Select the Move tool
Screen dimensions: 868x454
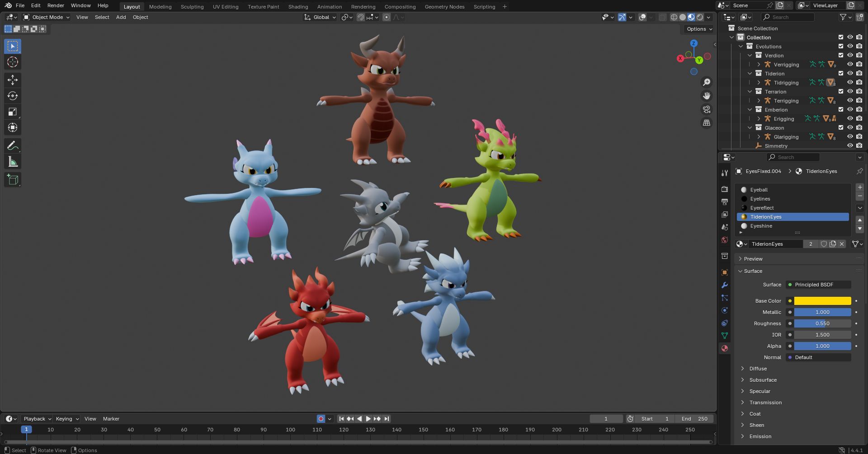pos(13,80)
